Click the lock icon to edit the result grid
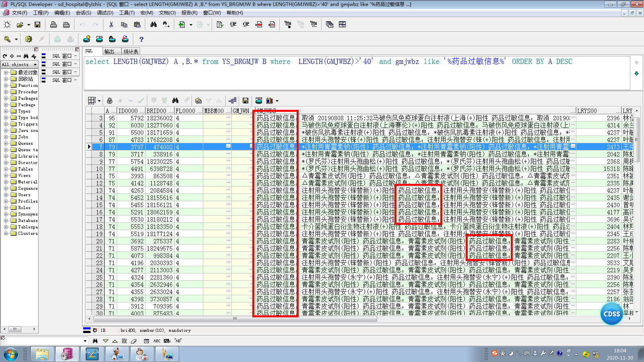Image resolution: width=644 pixels, height=362 pixels. coord(109,101)
